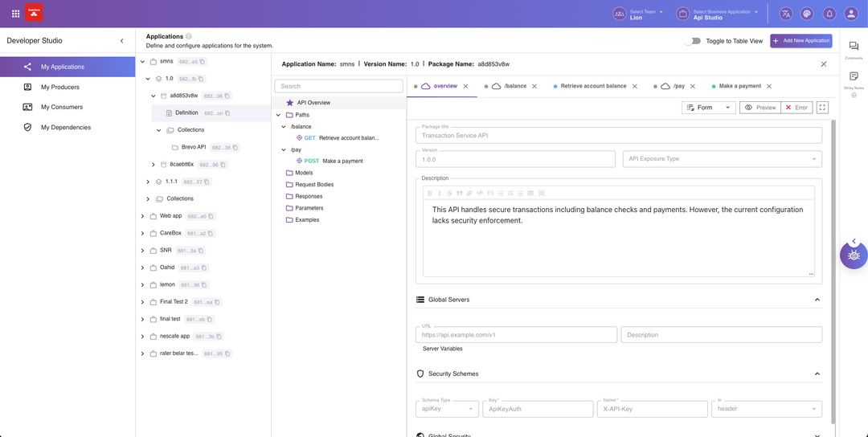Open the Sticky Notes icon
This screenshot has height=437, width=868.
click(x=854, y=76)
